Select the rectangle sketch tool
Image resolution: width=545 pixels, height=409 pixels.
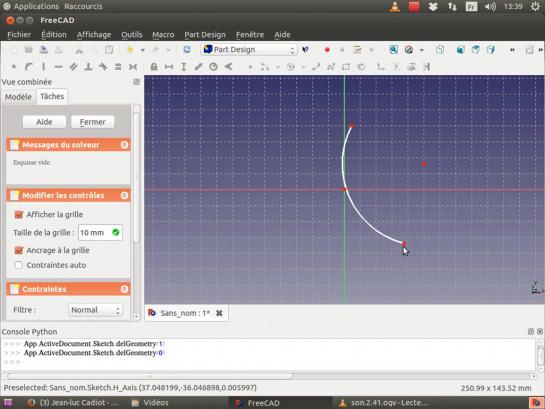pos(346,67)
